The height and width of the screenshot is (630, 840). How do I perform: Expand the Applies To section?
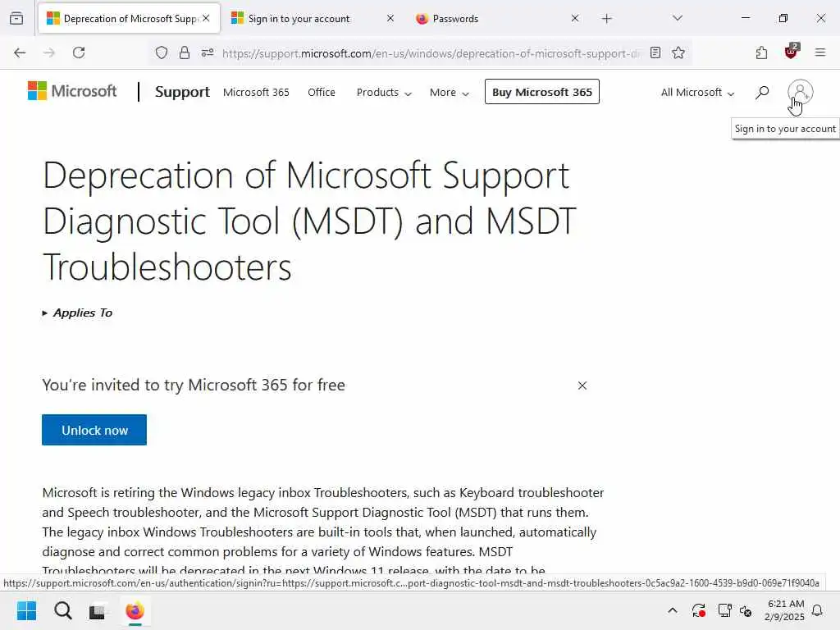[78, 313]
